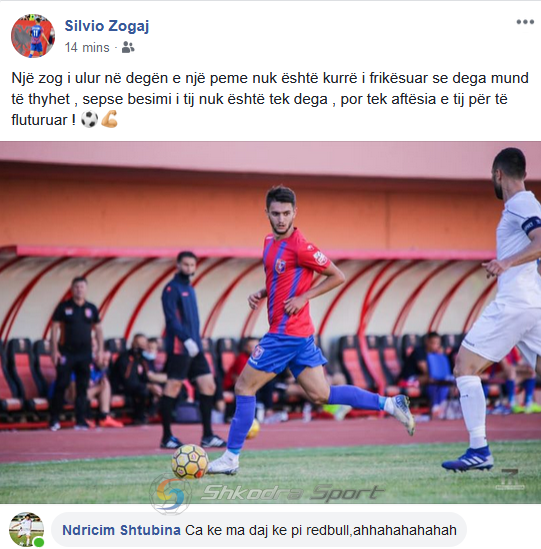Image resolution: width=541 pixels, height=549 pixels.
Task: Open the post permalink via '14 mins'
Action: click(87, 47)
